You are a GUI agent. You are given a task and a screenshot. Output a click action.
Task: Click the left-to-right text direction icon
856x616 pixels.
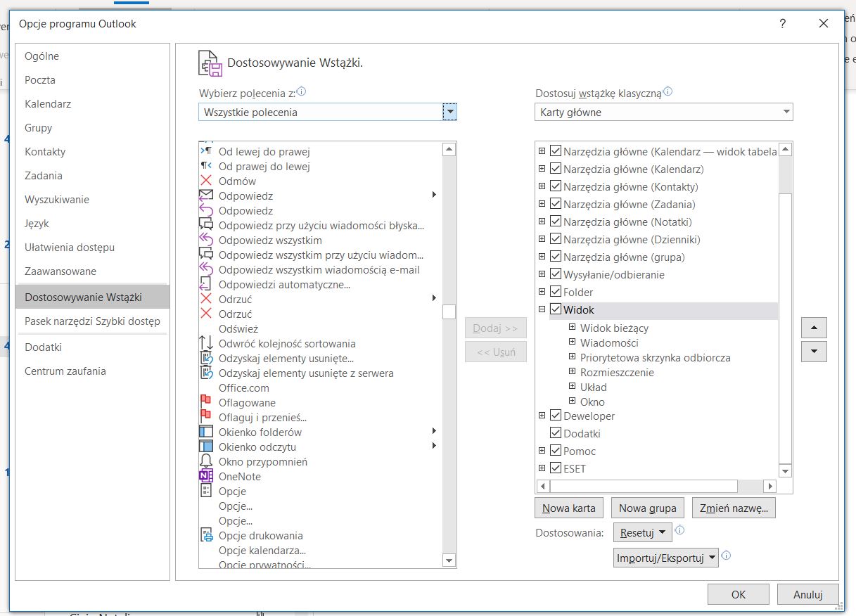point(206,151)
